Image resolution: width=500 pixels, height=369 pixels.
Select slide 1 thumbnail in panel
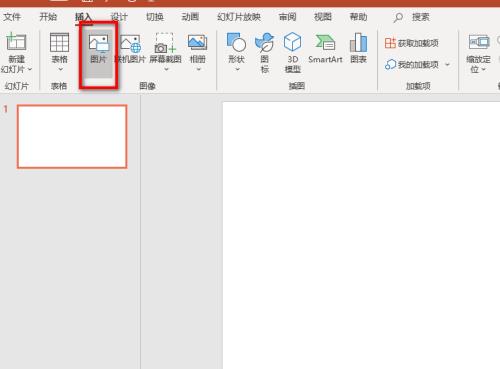72,136
